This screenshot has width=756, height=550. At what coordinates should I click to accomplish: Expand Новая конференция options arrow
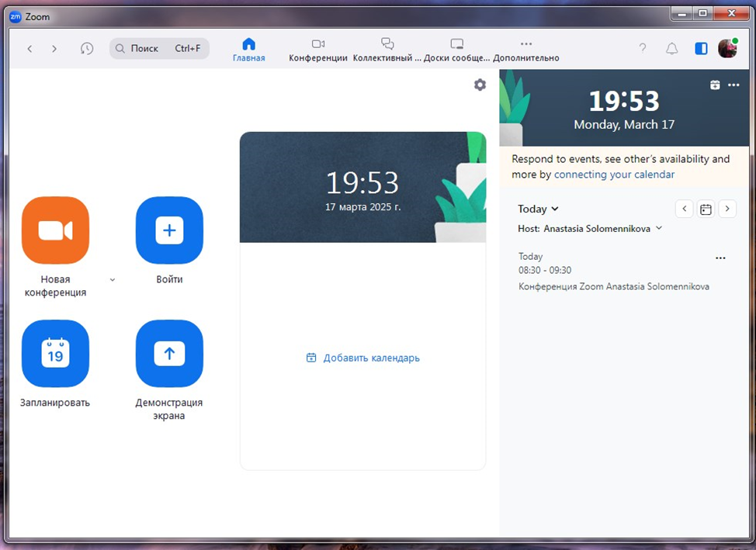113,279
